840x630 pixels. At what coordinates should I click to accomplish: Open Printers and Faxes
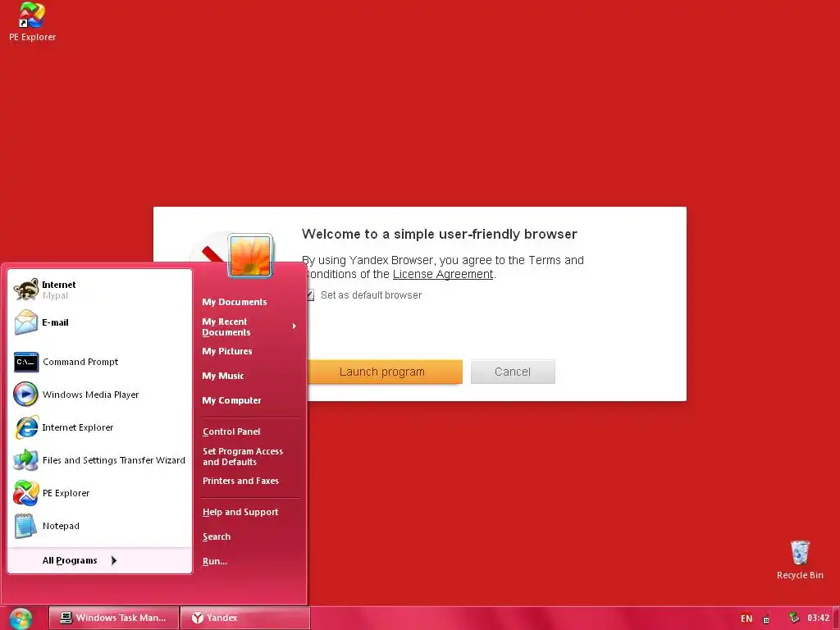click(240, 481)
